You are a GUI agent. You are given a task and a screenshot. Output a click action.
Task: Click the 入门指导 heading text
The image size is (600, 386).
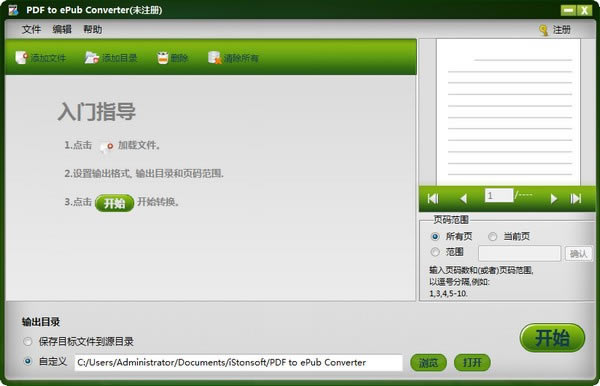[x=96, y=112]
